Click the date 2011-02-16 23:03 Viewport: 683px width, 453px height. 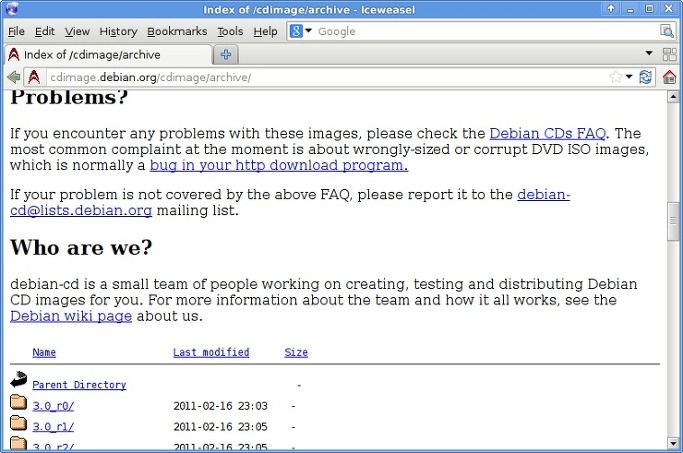tap(220, 406)
